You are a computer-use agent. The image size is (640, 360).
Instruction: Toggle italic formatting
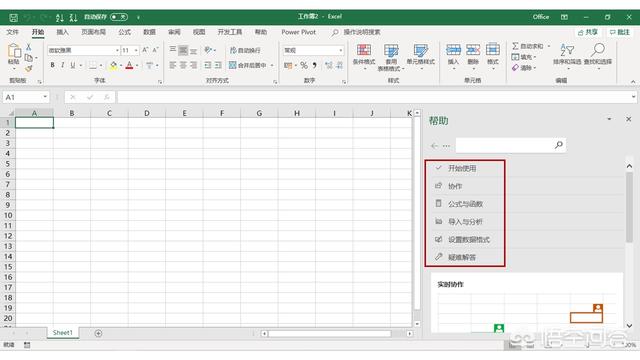click(62, 65)
